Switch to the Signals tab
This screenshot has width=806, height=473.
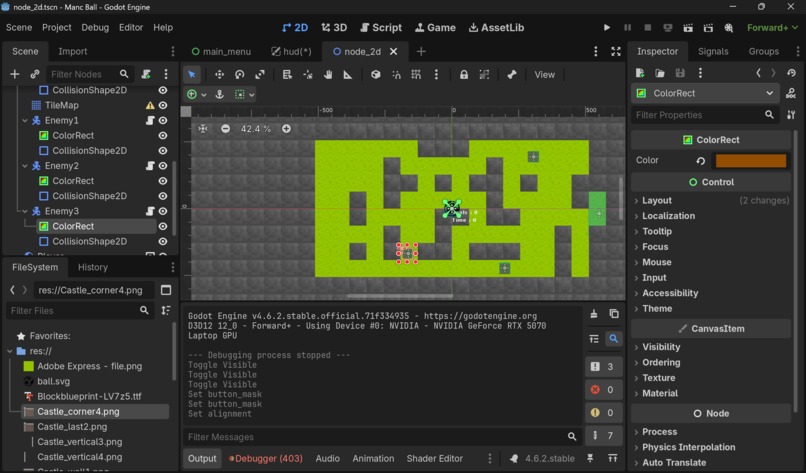[713, 51]
